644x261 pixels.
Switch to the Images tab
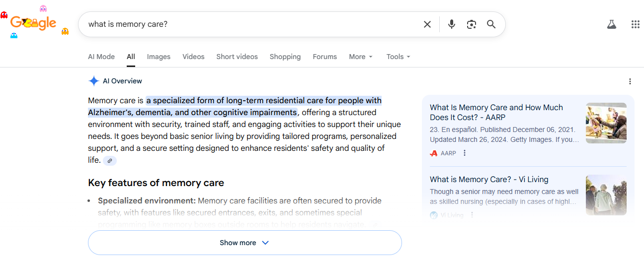(x=159, y=57)
